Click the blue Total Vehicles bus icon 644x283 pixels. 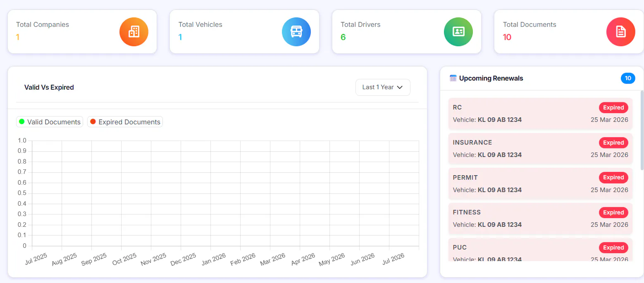(296, 32)
